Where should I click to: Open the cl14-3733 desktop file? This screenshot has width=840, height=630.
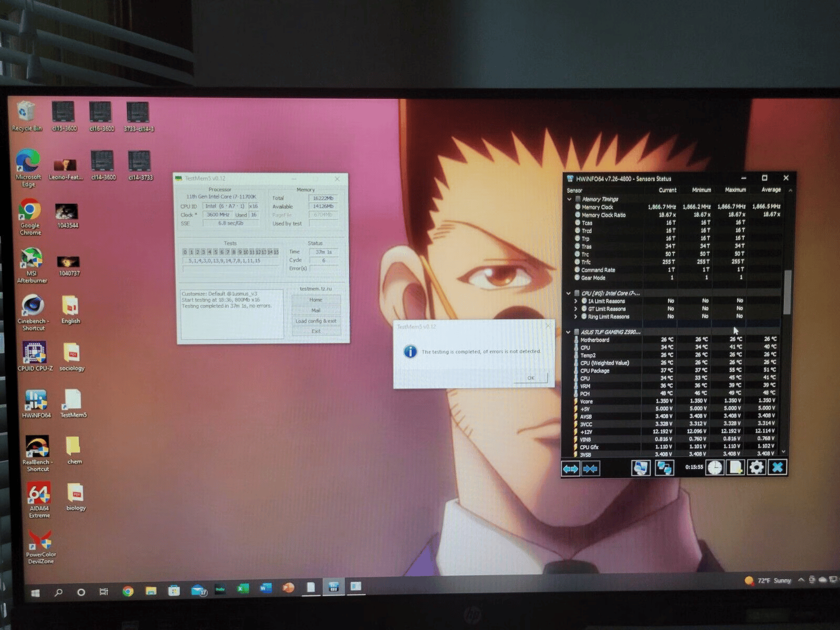tap(140, 165)
